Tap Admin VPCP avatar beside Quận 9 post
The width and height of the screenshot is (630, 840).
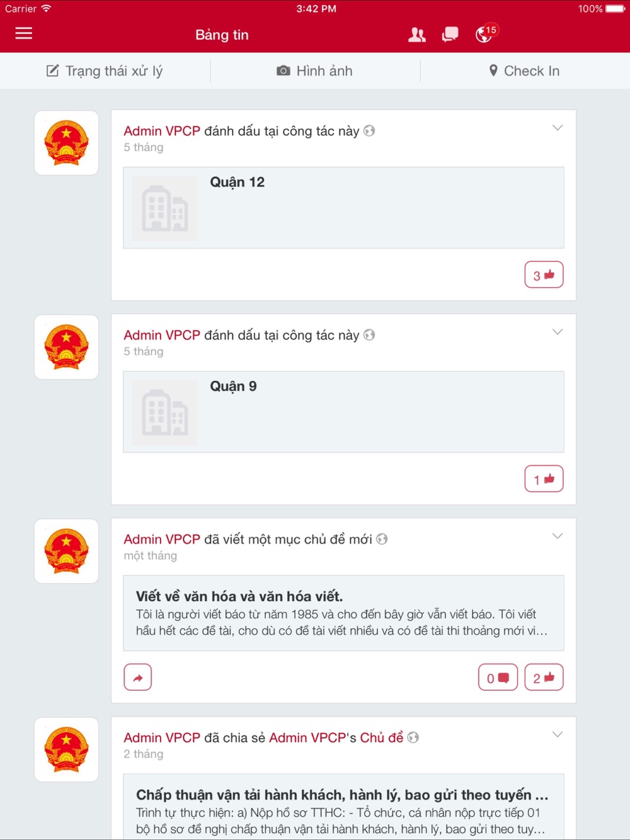coord(66,347)
